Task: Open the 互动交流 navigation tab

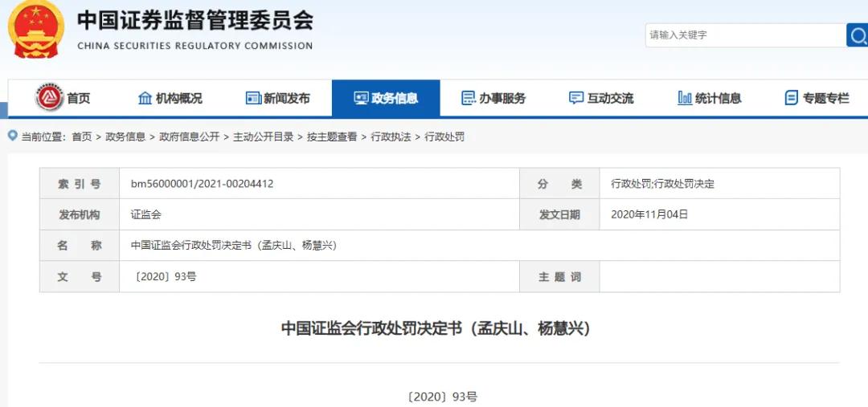Action: [602, 99]
